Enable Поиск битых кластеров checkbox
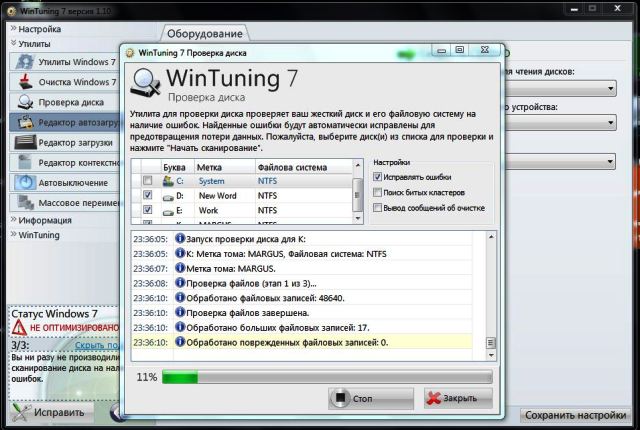 click(378, 192)
